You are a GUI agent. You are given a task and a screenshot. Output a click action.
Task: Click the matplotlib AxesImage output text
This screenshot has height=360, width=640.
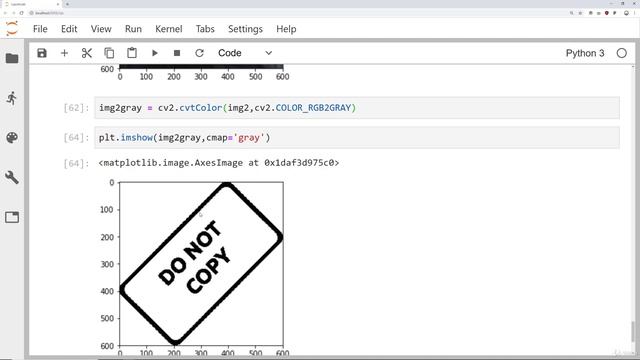coord(218,163)
